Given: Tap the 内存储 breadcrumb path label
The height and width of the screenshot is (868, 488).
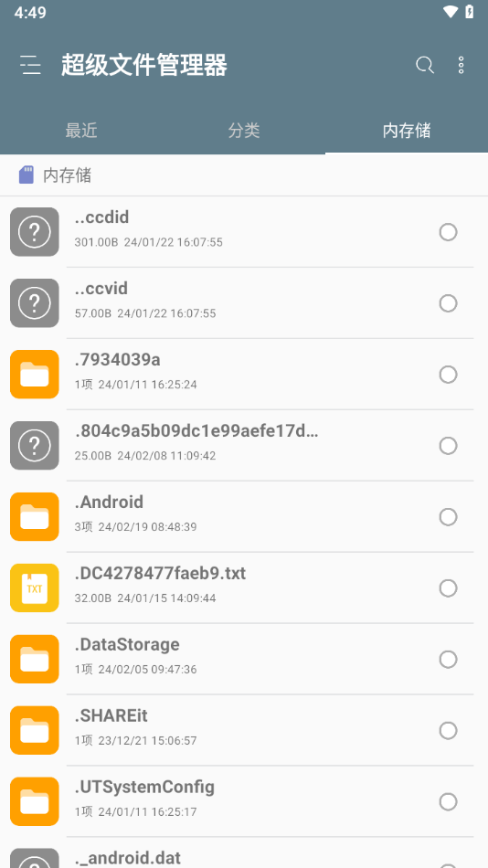Looking at the screenshot, I should 67,175.
